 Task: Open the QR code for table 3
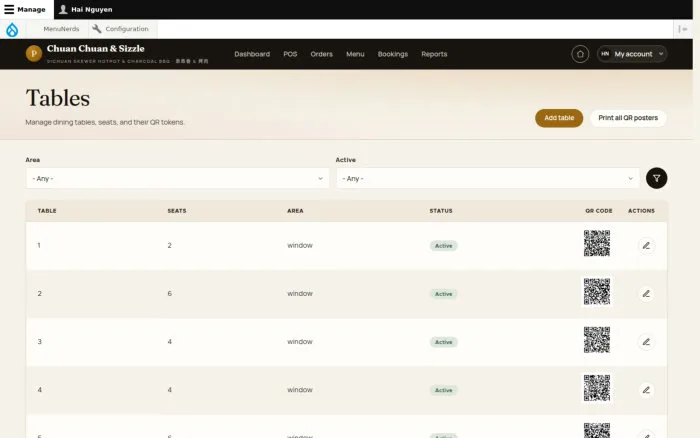597,340
